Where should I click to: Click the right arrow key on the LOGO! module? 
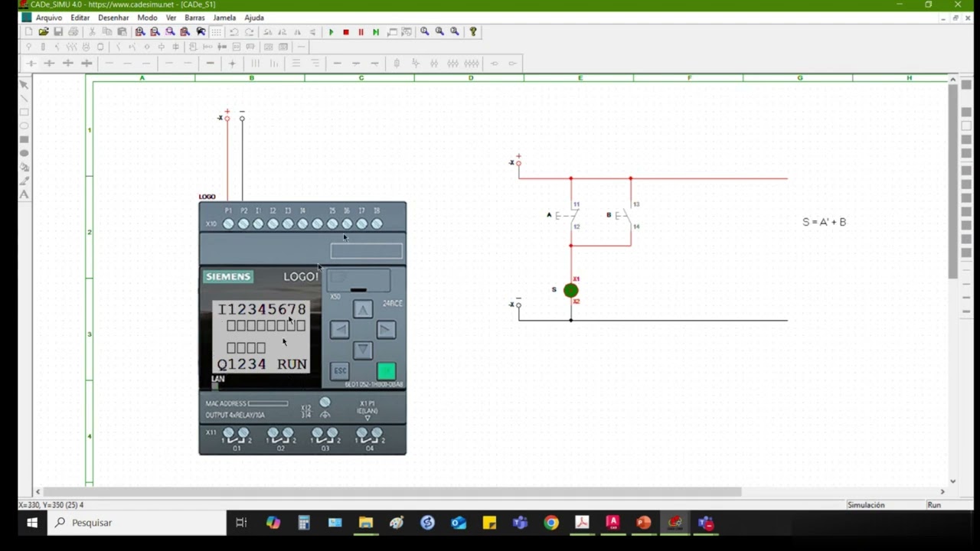pyautogui.click(x=386, y=330)
